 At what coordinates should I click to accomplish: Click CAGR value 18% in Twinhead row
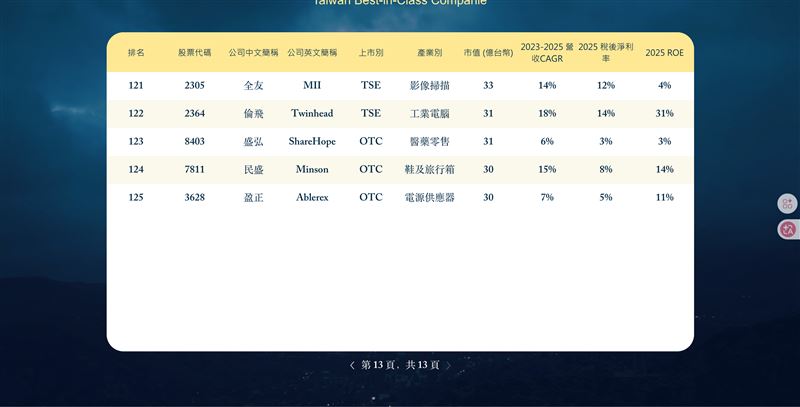pos(547,113)
